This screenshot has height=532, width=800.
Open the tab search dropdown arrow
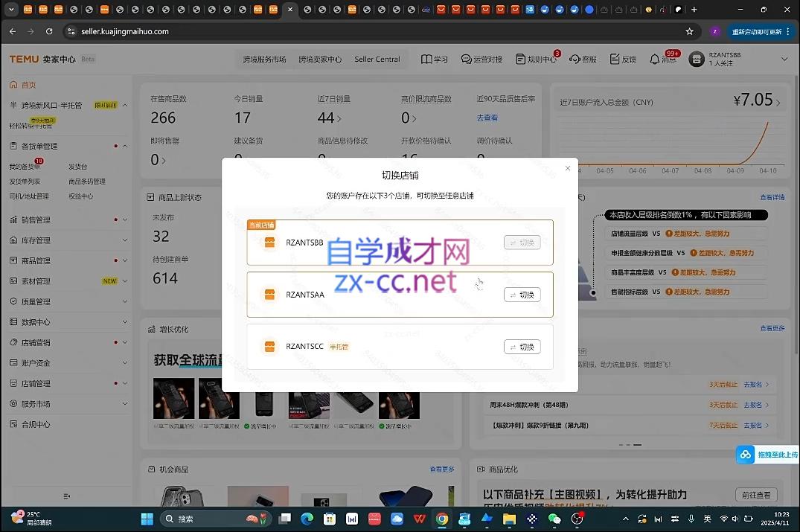(11, 9)
